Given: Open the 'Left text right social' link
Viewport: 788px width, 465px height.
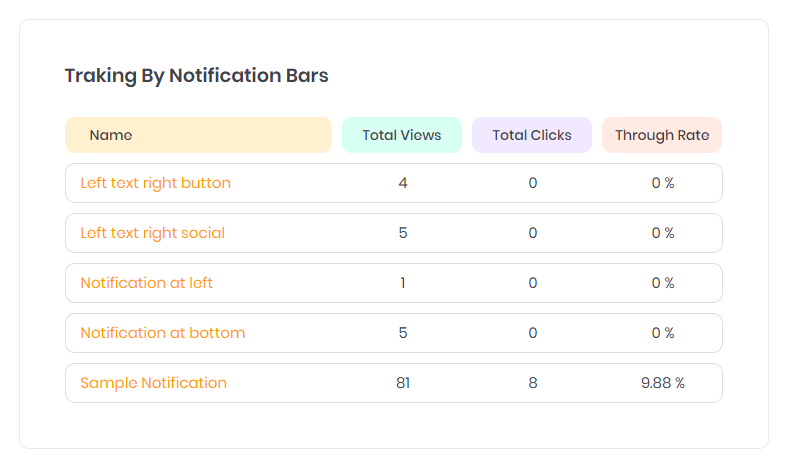Looking at the screenshot, I should pyautogui.click(x=152, y=233).
